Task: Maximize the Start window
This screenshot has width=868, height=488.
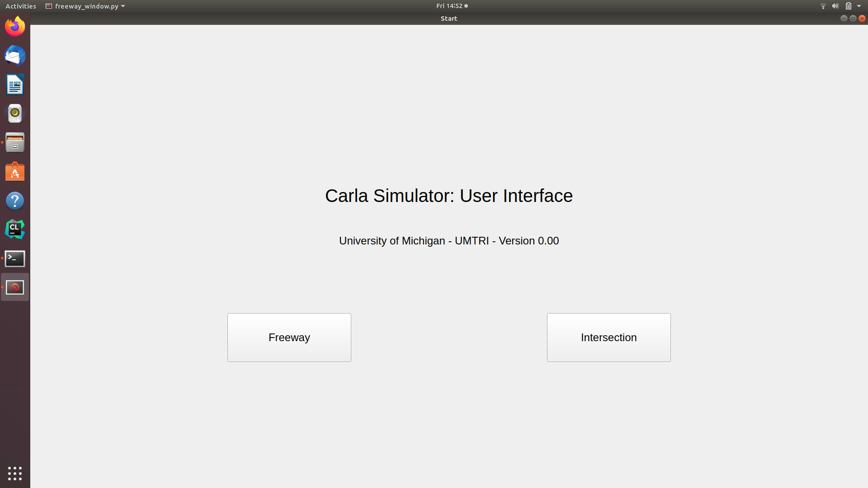Action: (853, 19)
